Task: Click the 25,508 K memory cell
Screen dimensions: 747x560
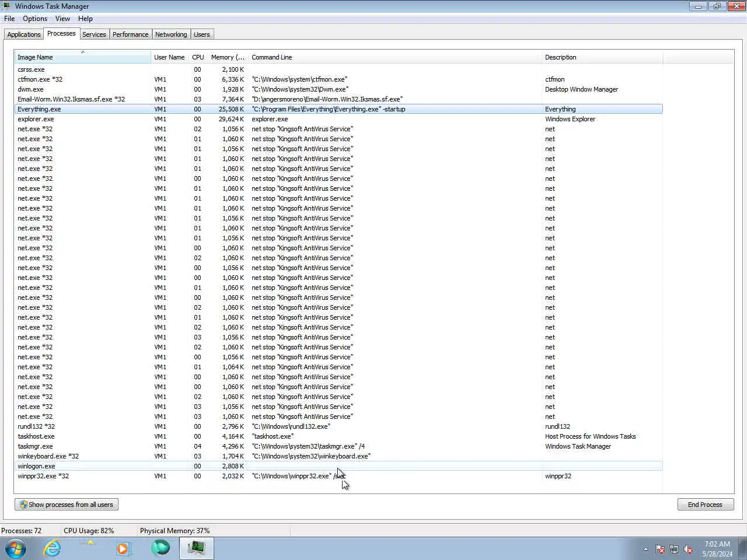Action: click(x=231, y=109)
